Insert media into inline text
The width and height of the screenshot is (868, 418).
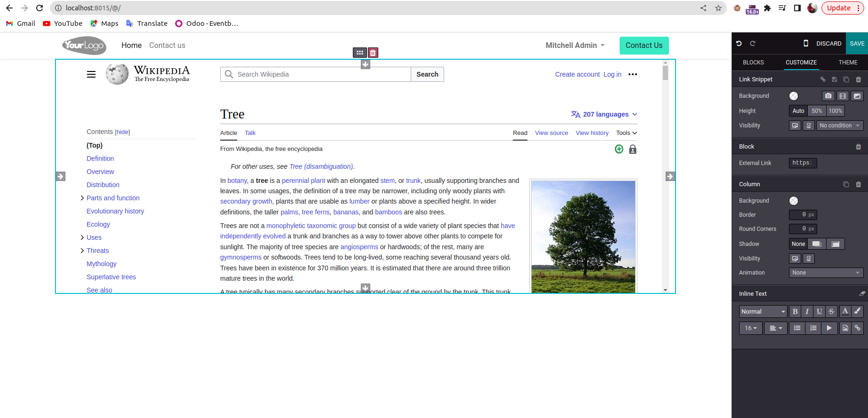point(845,328)
